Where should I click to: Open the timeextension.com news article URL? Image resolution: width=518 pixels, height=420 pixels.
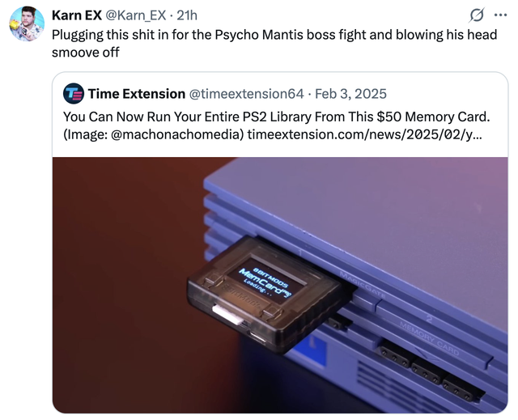coord(364,134)
